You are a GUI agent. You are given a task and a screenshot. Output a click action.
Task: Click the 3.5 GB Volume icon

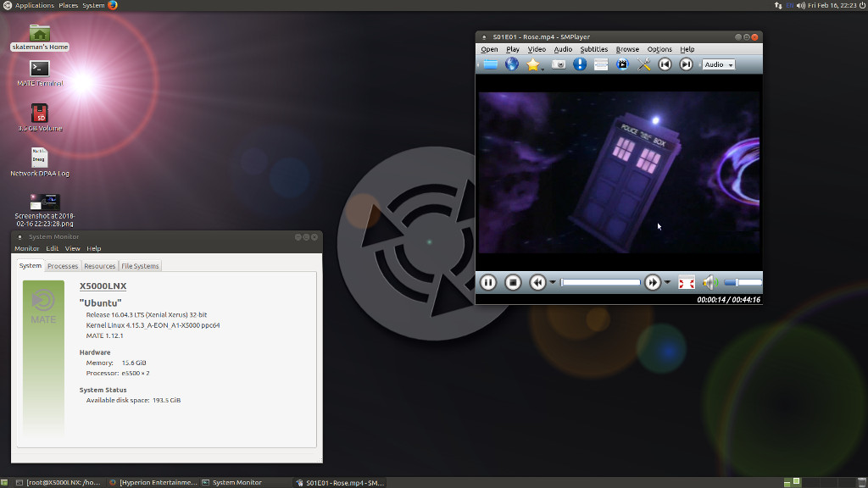(x=40, y=118)
